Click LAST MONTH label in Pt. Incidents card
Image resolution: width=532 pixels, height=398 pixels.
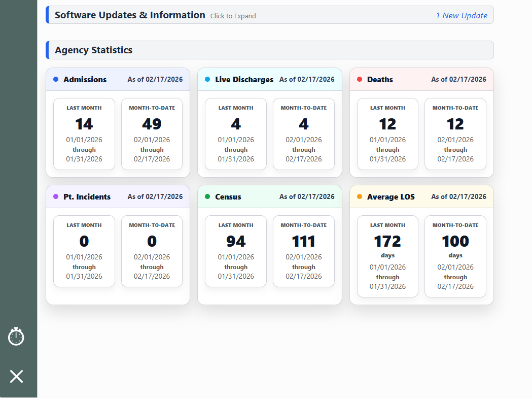click(x=84, y=225)
